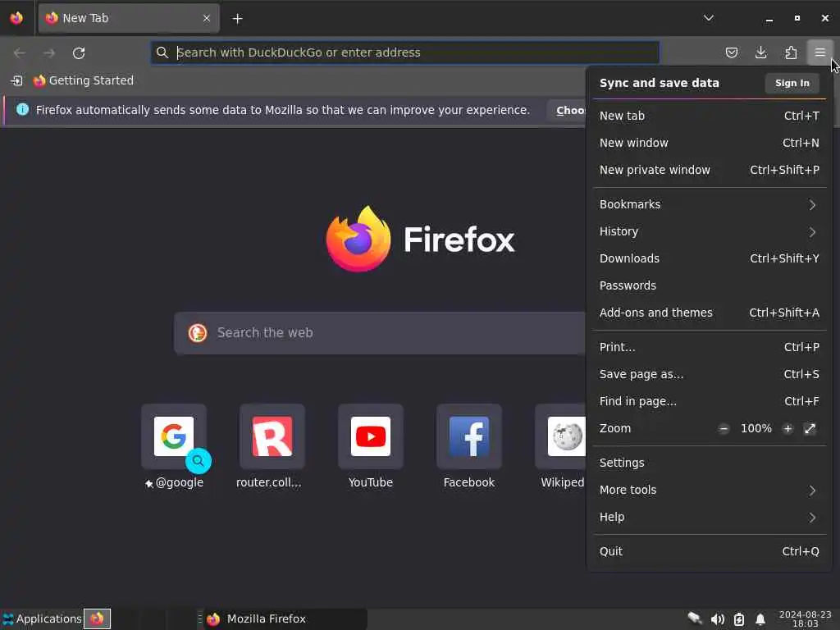The width and height of the screenshot is (840, 630).
Task: Open Add-ons and themes menu item
Action: coord(710,313)
